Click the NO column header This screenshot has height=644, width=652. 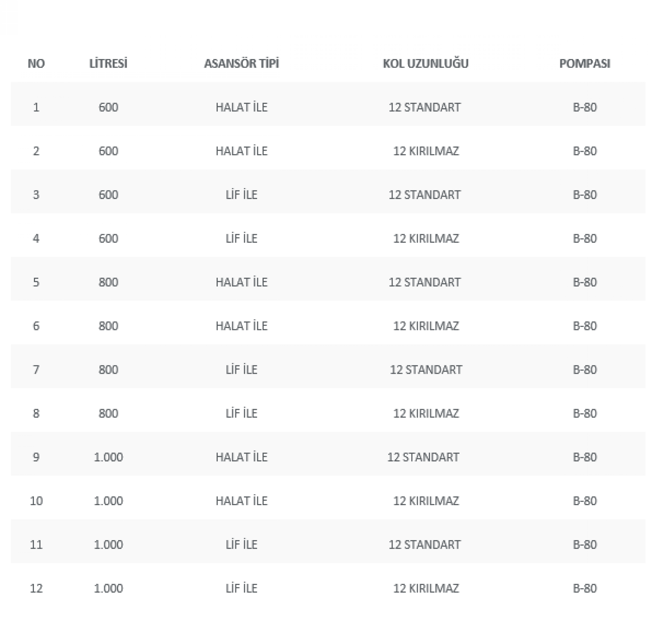click(x=36, y=63)
